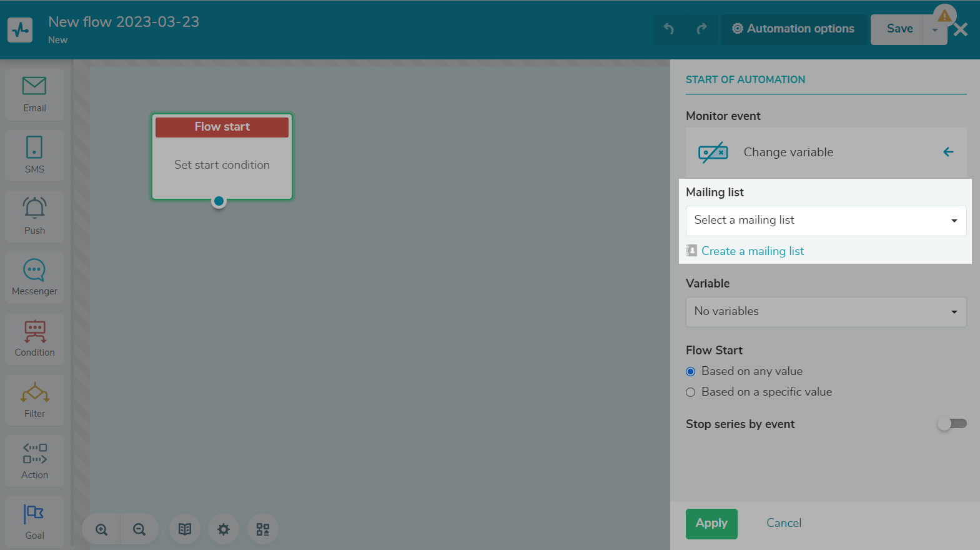
Task: Add an Action block from the sidebar
Action: click(x=34, y=461)
